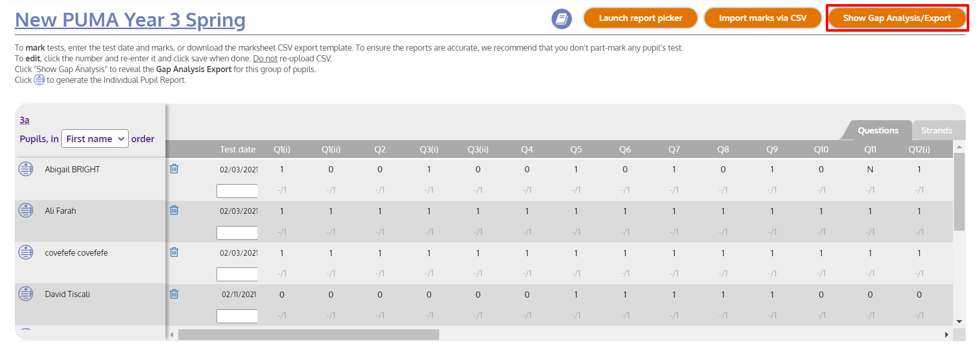The height and width of the screenshot is (360, 980).
Task: Open the 3a class link
Action: point(25,120)
